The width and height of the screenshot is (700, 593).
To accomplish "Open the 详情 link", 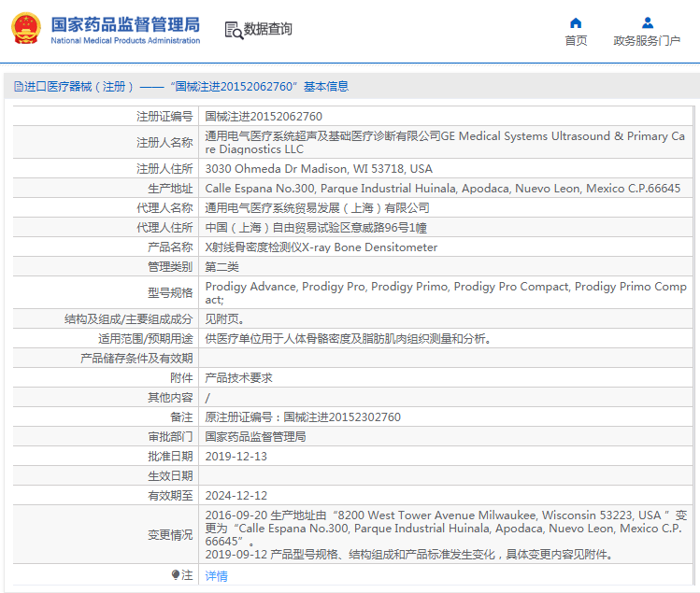I will click(x=216, y=576).
